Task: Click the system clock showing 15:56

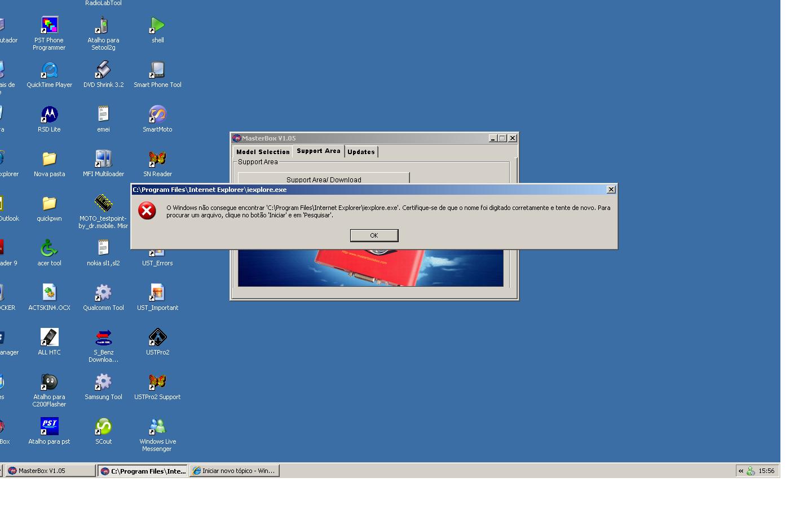Action: coord(766,471)
